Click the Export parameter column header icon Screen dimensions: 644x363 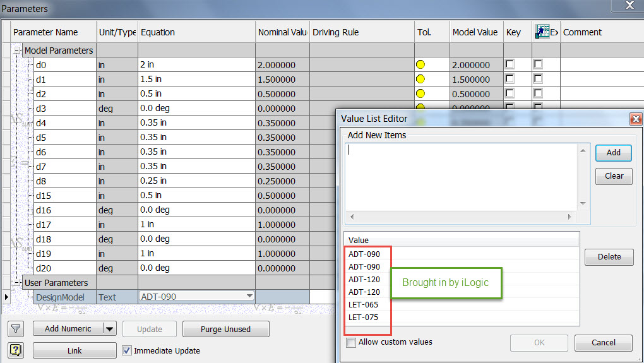tap(542, 32)
